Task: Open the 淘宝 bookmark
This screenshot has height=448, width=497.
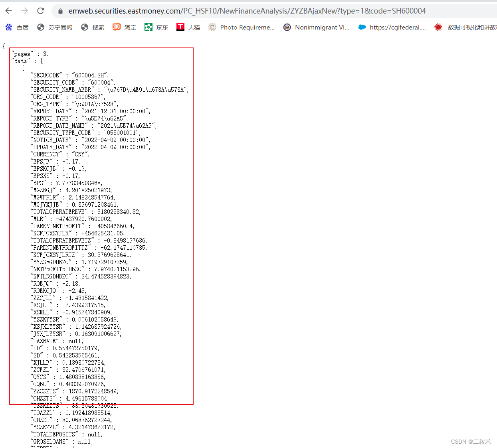Action: [125, 27]
